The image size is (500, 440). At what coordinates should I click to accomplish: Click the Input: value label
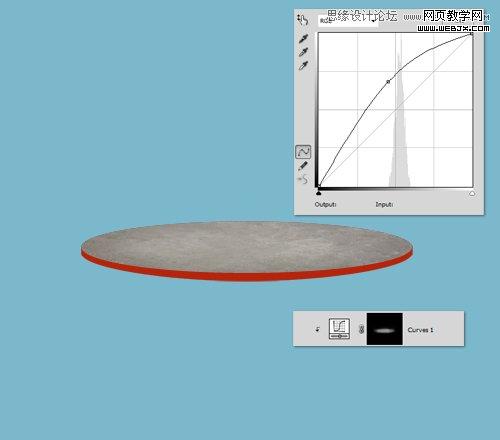pos(384,204)
